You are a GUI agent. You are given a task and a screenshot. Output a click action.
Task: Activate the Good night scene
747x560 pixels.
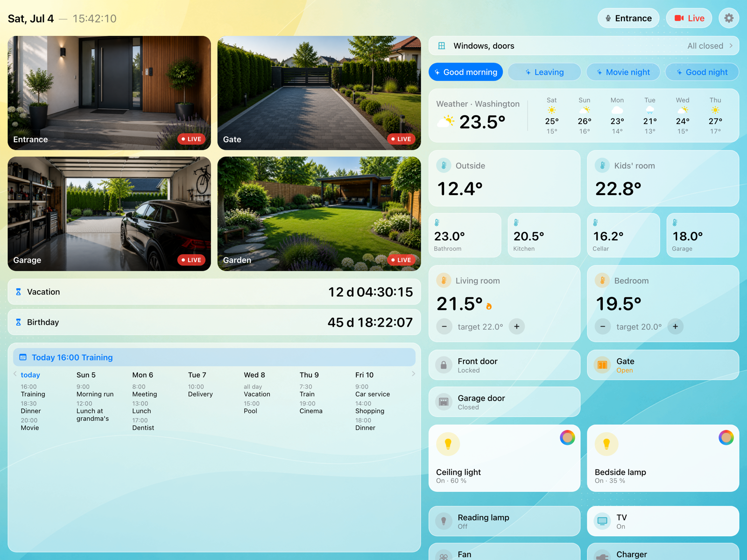coord(702,72)
